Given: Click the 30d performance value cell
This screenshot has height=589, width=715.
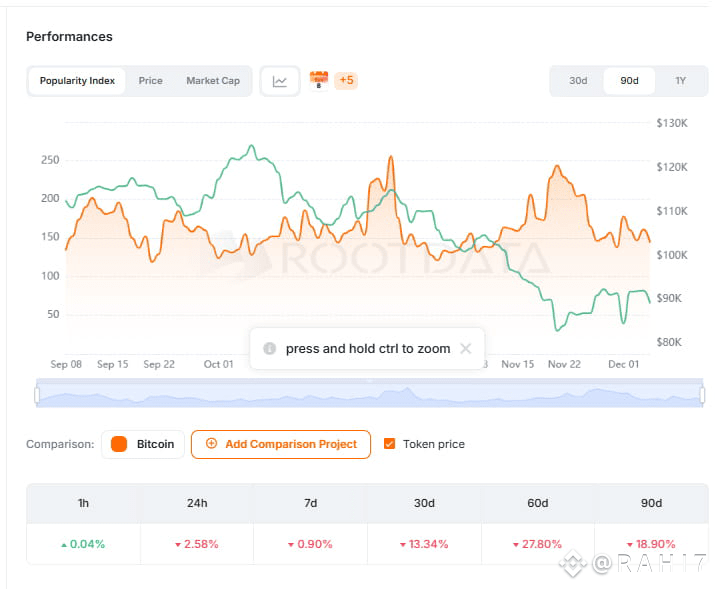Looking at the screenshot, I should [424, 544].
